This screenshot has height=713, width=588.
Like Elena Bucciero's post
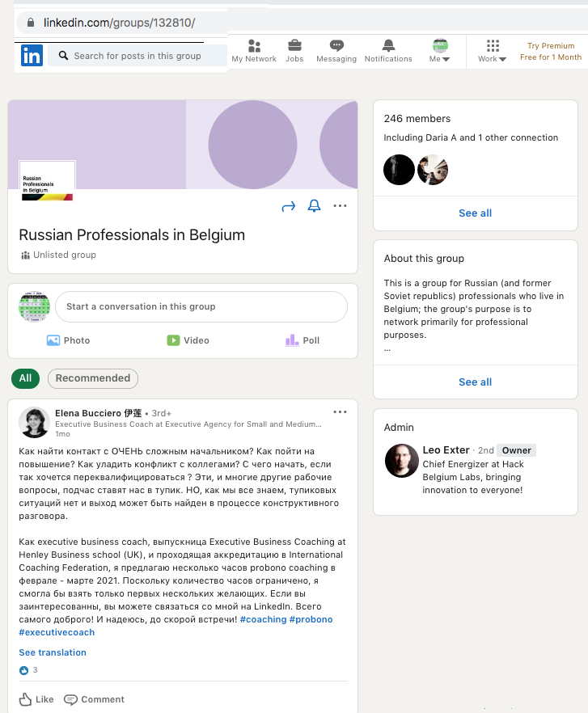point(36,699)
